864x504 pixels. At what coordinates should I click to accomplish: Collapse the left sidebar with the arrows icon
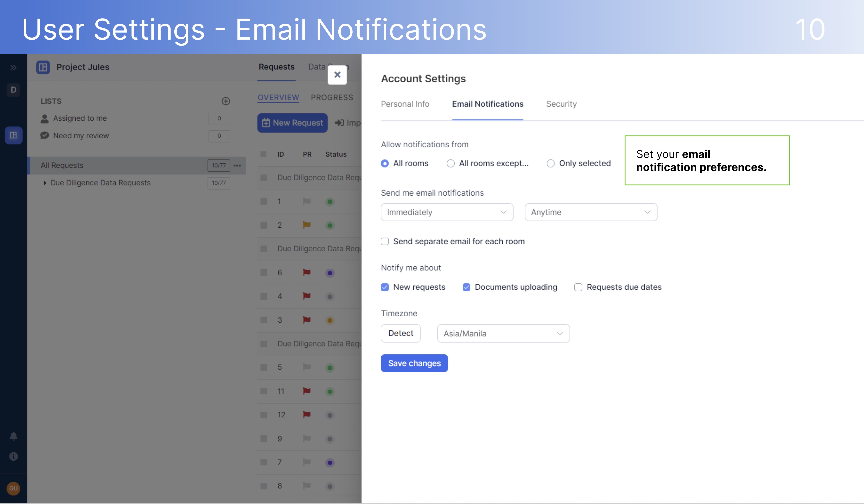tap(13, 67)
